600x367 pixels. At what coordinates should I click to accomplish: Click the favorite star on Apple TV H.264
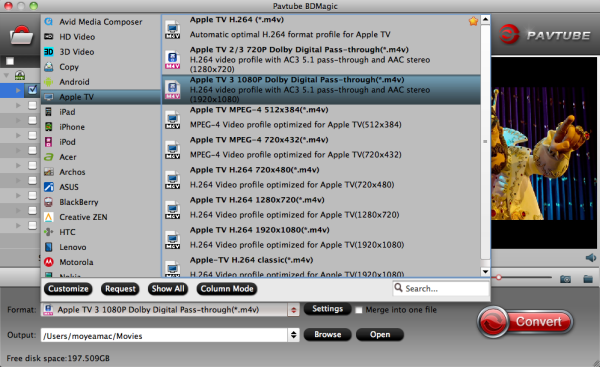click(473, 21)
